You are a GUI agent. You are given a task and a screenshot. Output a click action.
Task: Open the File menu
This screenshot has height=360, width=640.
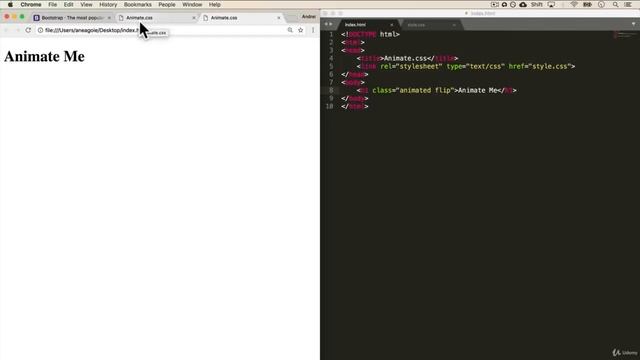point(53,4)
